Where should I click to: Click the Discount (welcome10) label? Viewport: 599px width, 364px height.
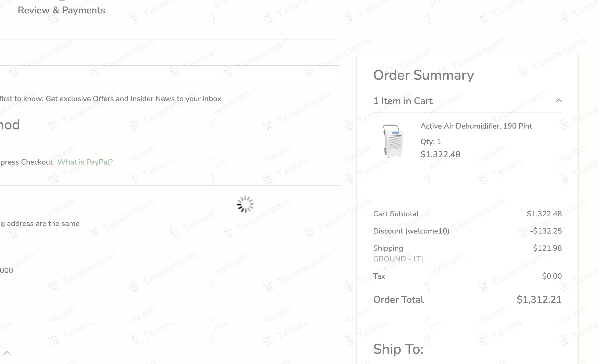[411, 231]
